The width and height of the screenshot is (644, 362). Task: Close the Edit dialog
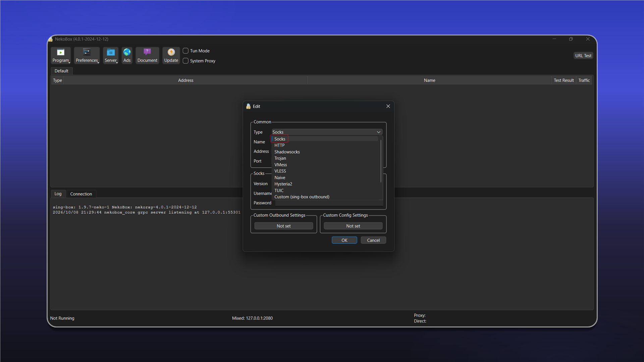[388, 106]
